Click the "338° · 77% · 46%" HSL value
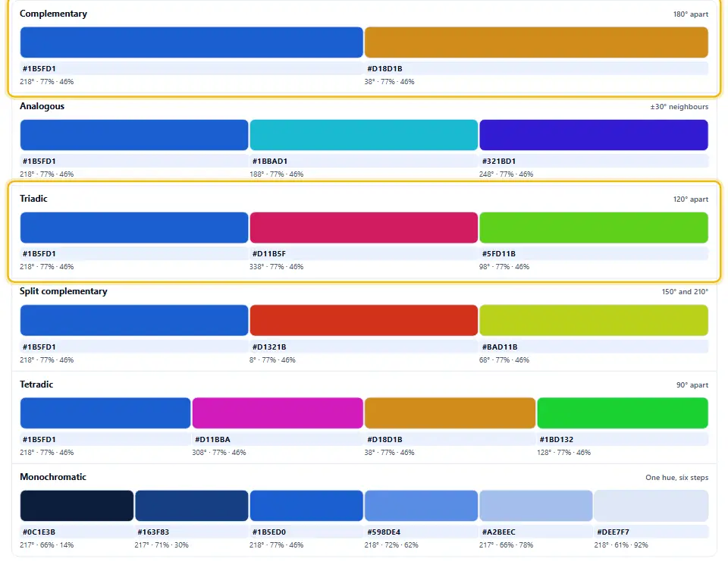The height and width of the screenshot is (568, 728). click(276, 267)
